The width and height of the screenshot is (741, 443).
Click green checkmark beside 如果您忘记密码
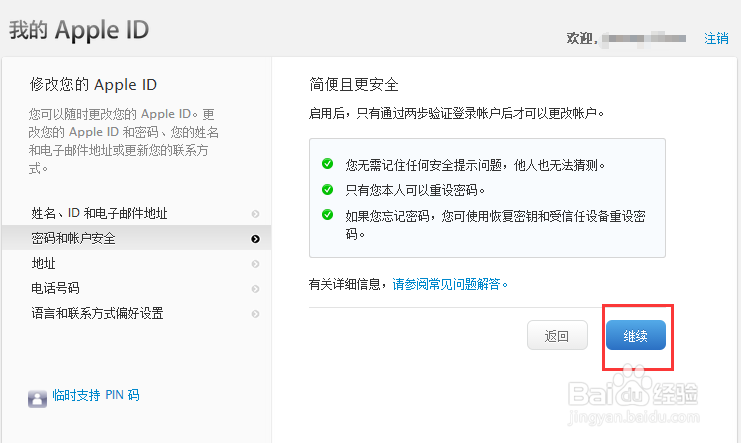pos(327,215)
